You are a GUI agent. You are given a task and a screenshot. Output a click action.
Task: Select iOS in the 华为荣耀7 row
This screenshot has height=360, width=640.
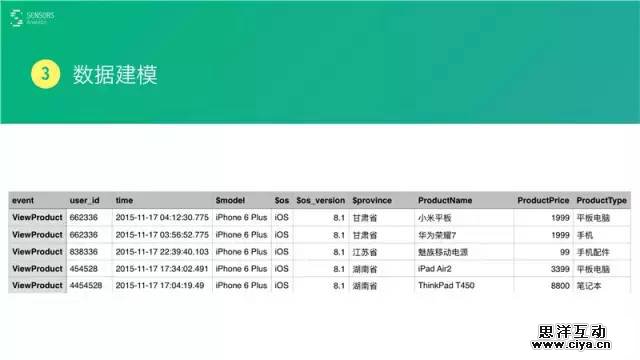pyautogui.click(x=282, y=235)
